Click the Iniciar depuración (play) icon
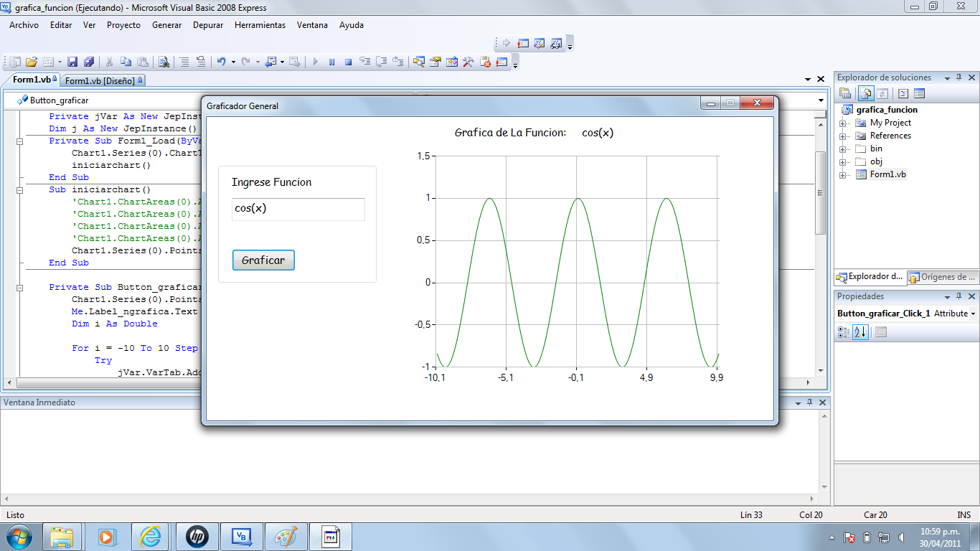The height and width of the screenshot is (551, 980). 314,62
